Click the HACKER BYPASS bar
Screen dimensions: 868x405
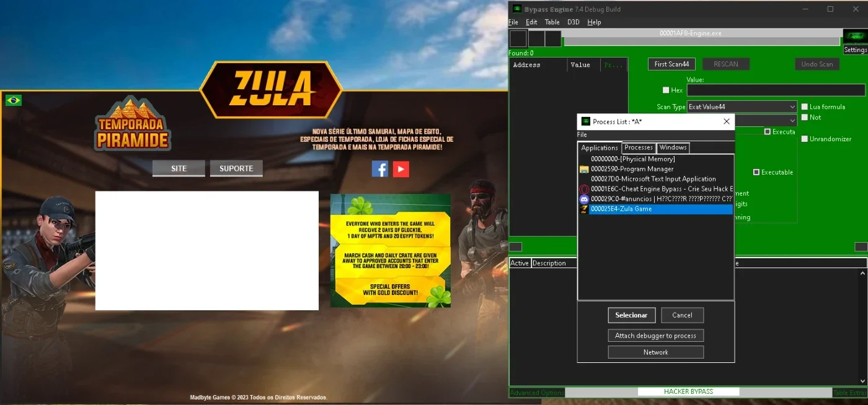(688, 391)
